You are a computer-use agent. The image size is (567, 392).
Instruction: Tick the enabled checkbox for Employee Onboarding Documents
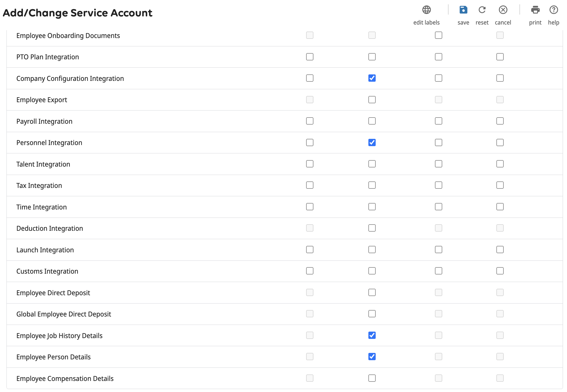(438, 35)
